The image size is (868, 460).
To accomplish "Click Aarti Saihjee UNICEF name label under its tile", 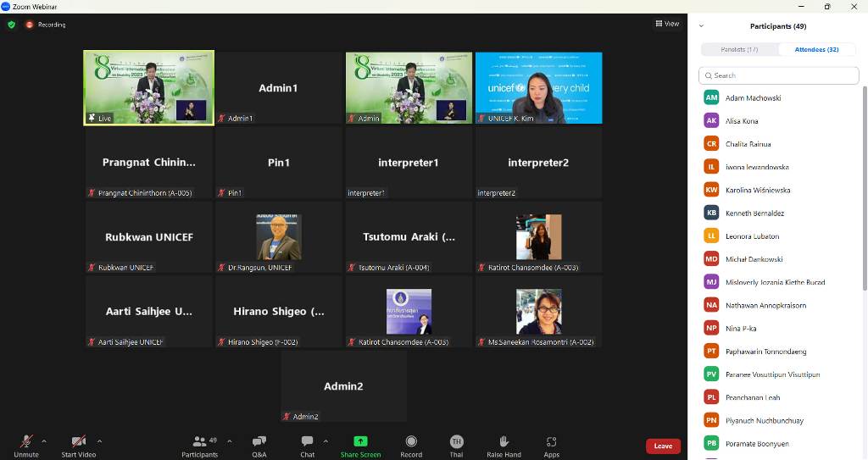I will point(130,342).
